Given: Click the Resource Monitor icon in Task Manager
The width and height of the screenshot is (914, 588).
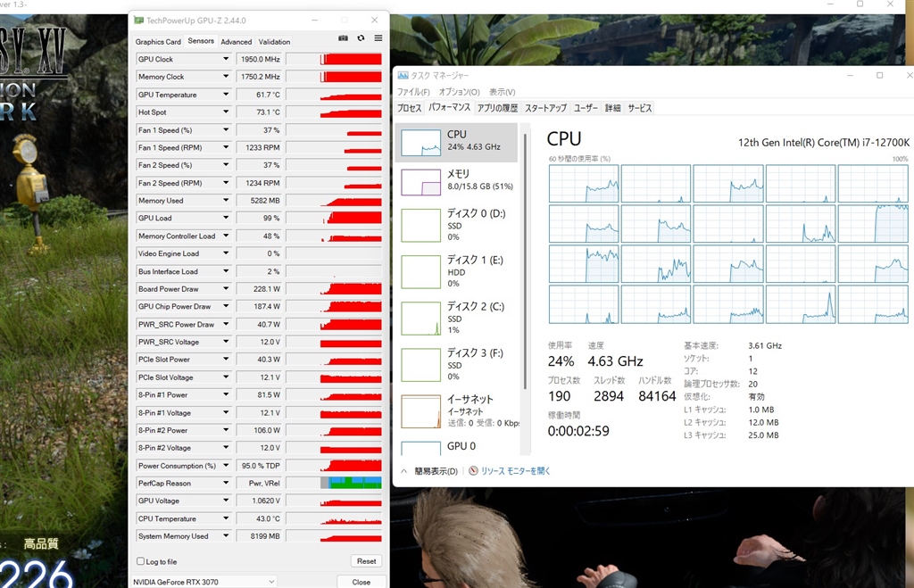Looking at the screenshot, I should coord(473,471).
